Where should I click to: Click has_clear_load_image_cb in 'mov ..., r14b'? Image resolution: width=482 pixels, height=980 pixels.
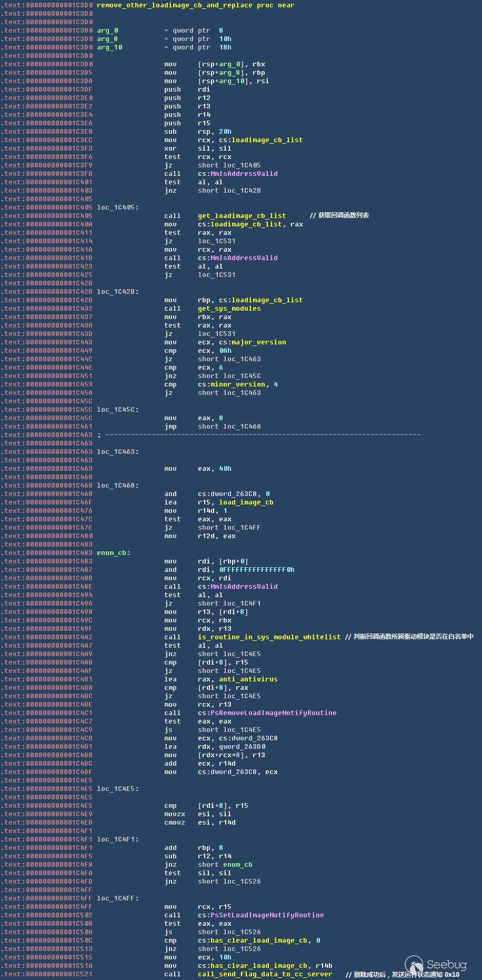259,966
